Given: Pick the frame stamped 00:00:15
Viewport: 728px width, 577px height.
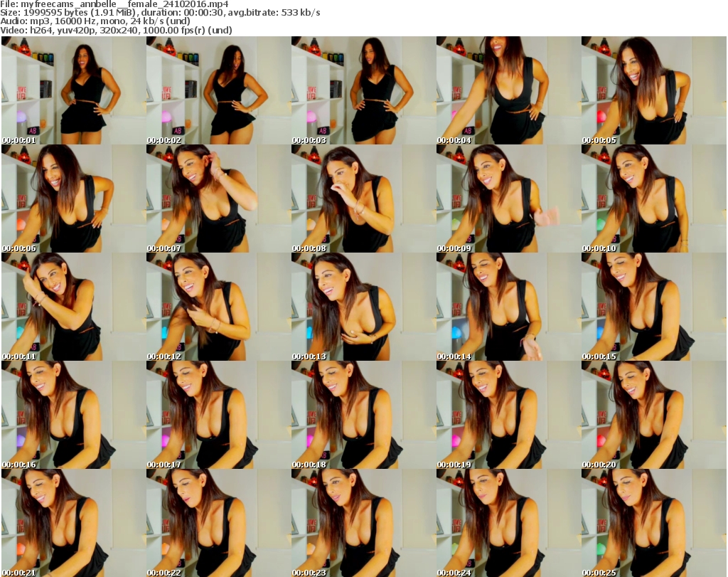Looking at the screenshot, I should pyautogui.click(x=653, y=307).
